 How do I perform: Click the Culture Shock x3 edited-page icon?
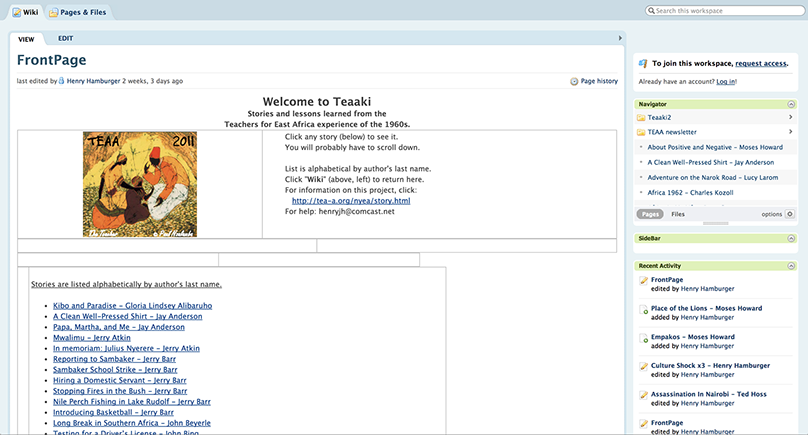click(x=644, y=366)
